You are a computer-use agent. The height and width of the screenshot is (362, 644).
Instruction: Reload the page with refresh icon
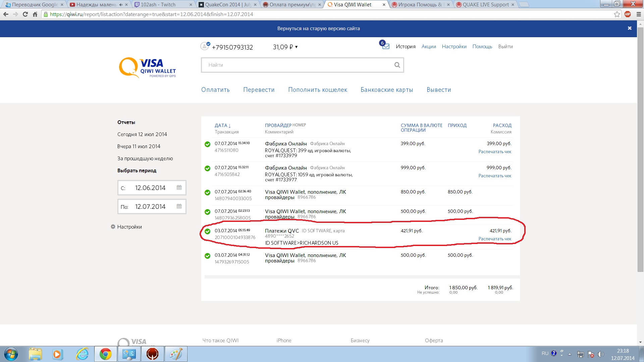pyautogui.click(x=25, y=14)
